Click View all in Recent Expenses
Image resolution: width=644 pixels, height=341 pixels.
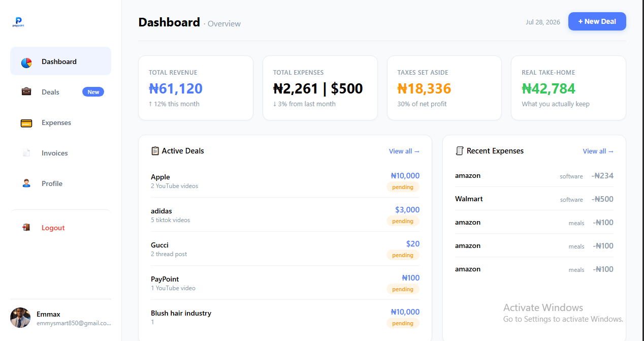[x=598, y=151]
